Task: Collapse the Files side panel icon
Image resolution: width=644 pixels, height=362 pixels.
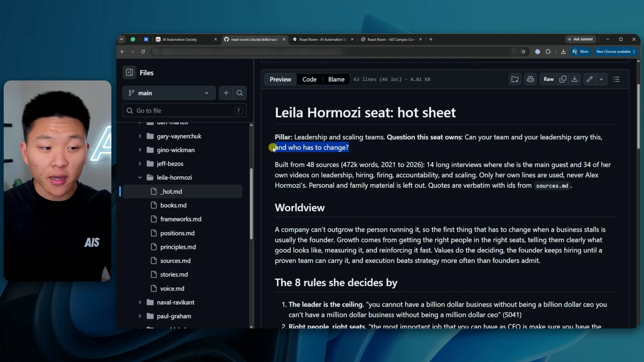Action: [x=129, y=72]
